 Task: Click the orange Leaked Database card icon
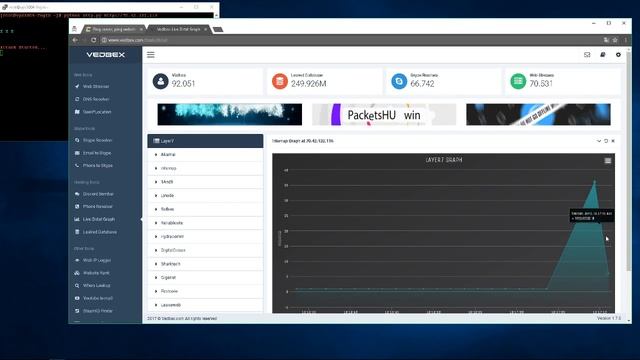280,81
